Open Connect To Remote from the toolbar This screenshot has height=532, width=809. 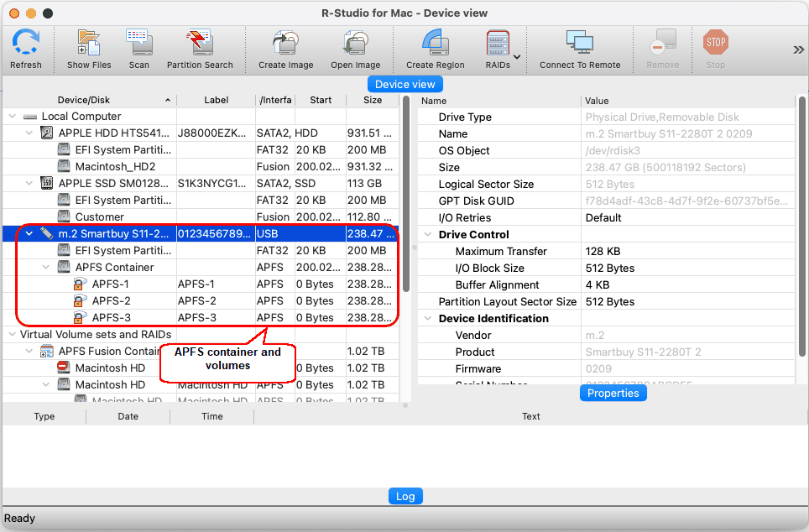[x=580, y=42]
